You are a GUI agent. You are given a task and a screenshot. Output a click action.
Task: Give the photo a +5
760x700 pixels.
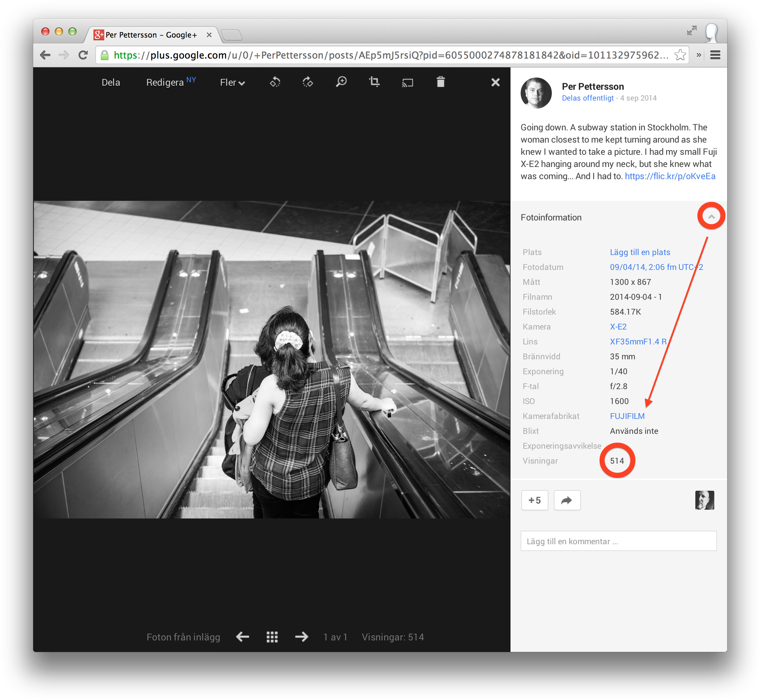pyautogui.click(x=535, y=500)
